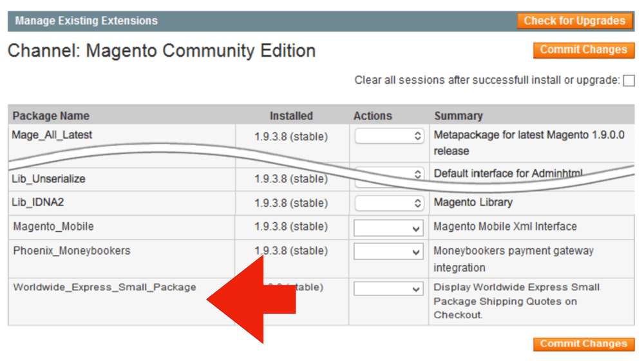Select the Phoenix_Moneybookers package name
The height and width of the screenshot is (362, 644).
[x=71, y=251]
